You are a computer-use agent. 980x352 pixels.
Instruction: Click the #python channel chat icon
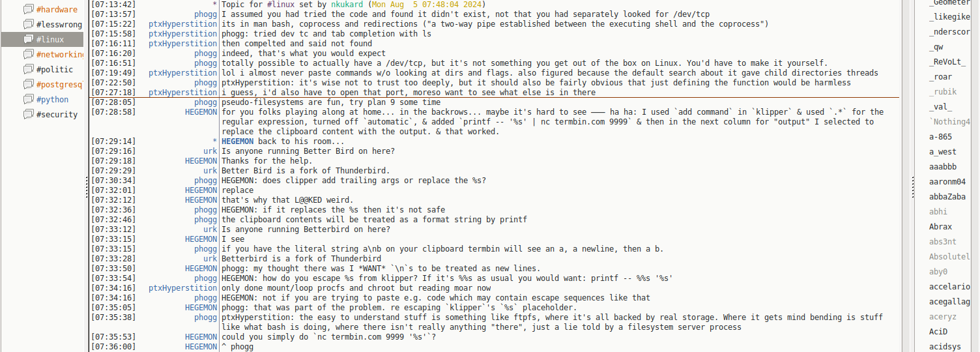point(28,100)
